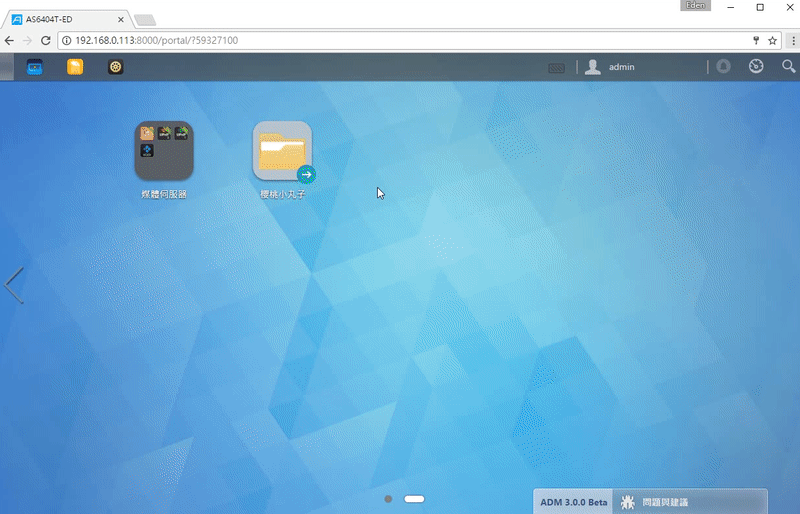Close the AS6404T-ED browser tab
The image size is (800, 514).
pos(121,19)
